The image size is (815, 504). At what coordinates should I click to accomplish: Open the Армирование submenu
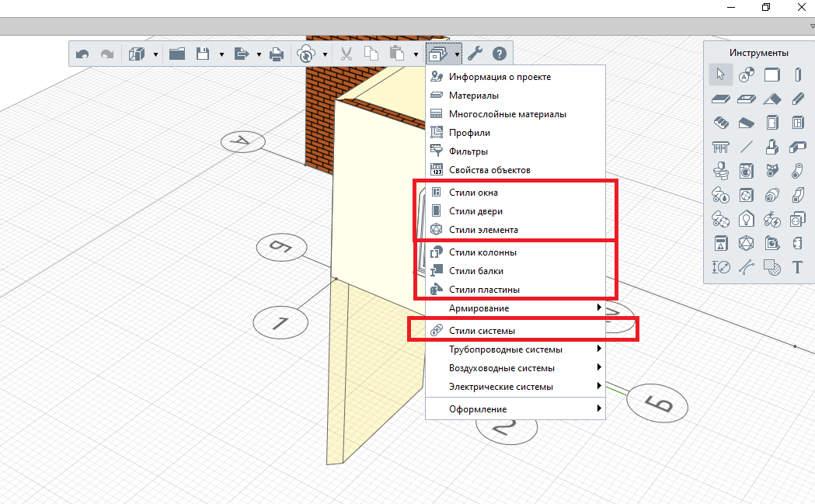[x=516, y=308]
